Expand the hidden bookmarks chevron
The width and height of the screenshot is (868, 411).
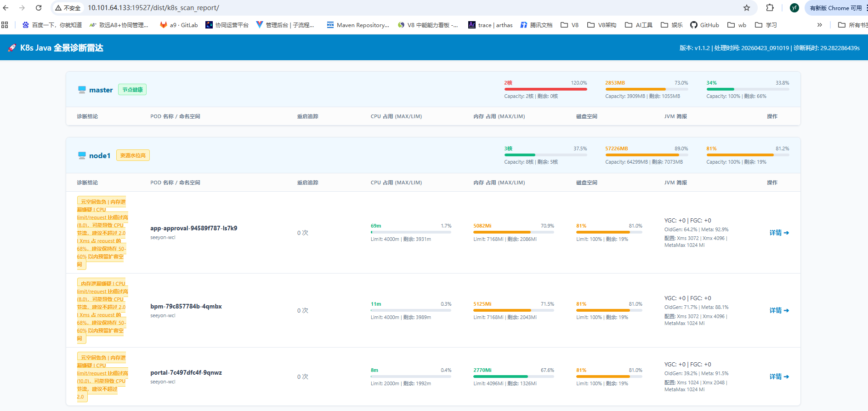[819, 25]
